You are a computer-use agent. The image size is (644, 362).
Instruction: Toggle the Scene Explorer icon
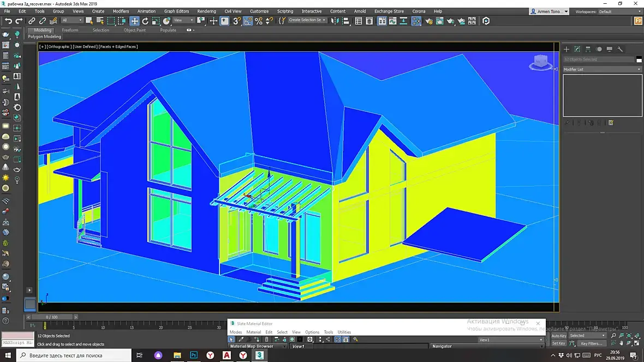(x=359, y=21)
